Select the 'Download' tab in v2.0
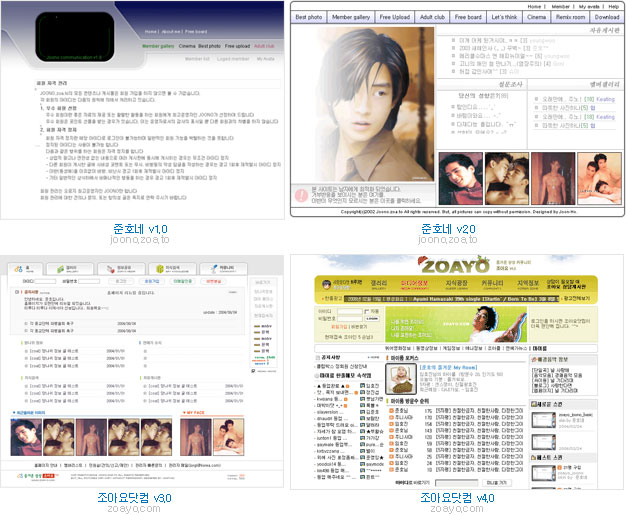This screenshot has width=626, height=515. 607,17
